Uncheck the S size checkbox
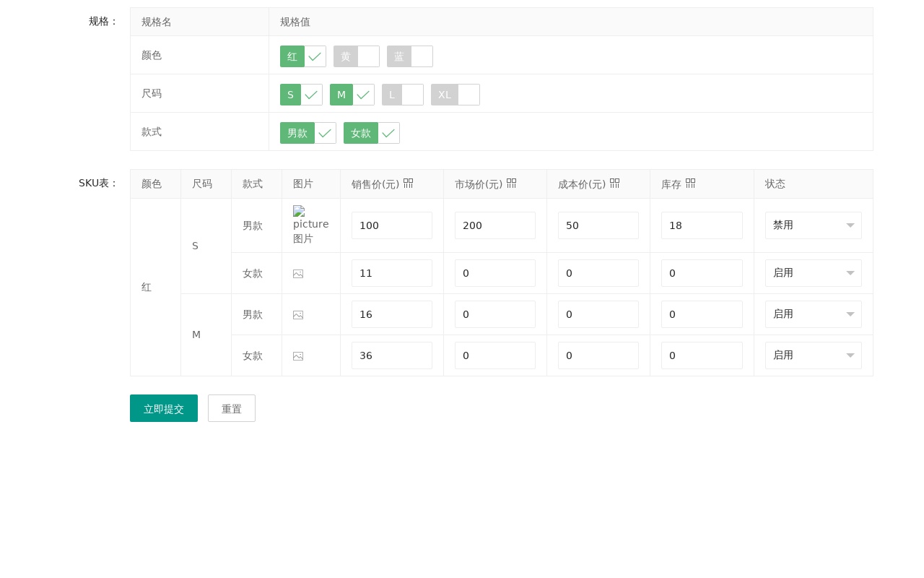The image size is (924, 578). (301, 95)
